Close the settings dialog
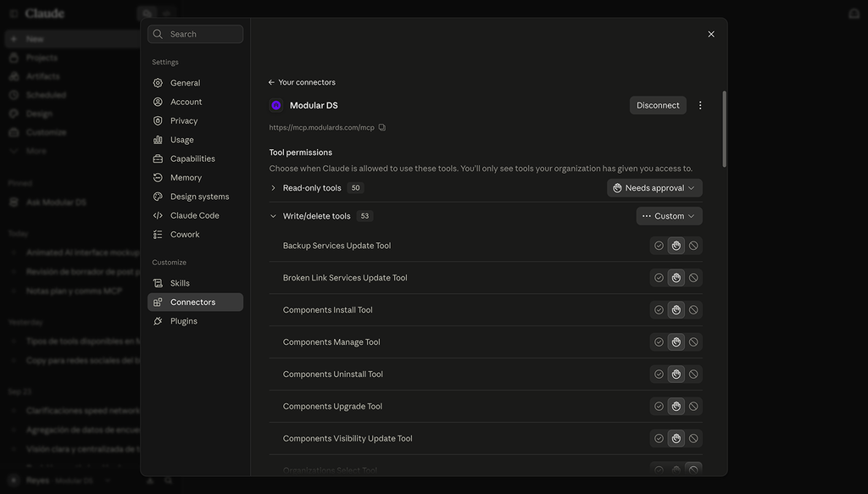 (711, 34)
